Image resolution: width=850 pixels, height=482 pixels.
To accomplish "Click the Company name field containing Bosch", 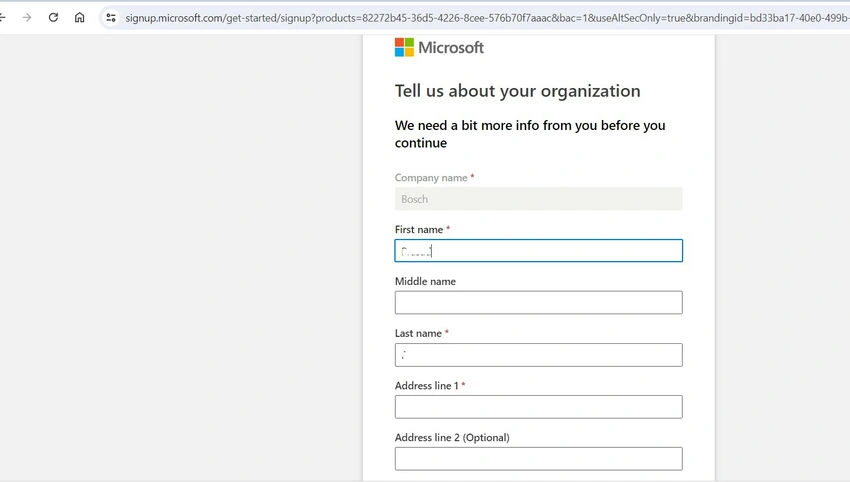I will pyautogui.click(x=538, y=199).
